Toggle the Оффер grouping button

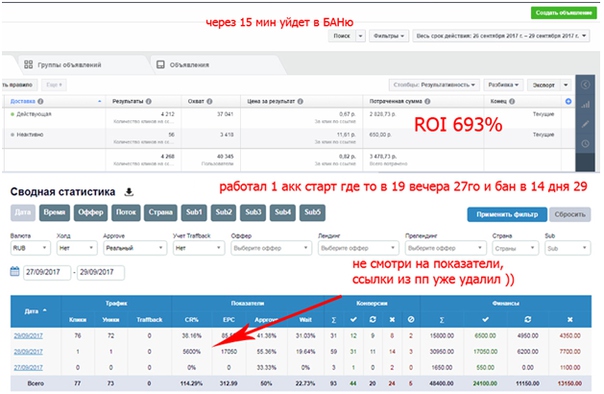[91, 213]
